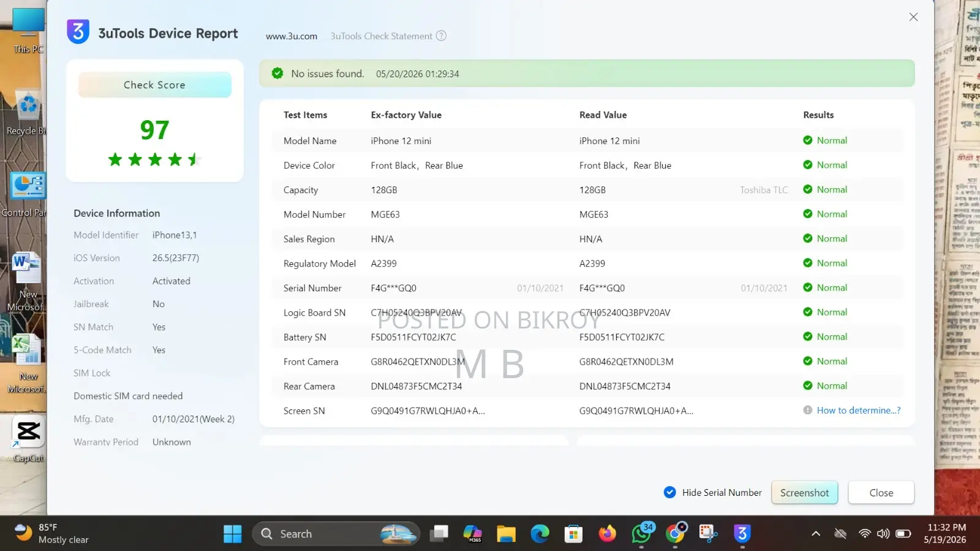The width and height of the screenshot is (980, 551).
Task: Select the New Microsoft Excel file icon
Action: pos(26,364)
